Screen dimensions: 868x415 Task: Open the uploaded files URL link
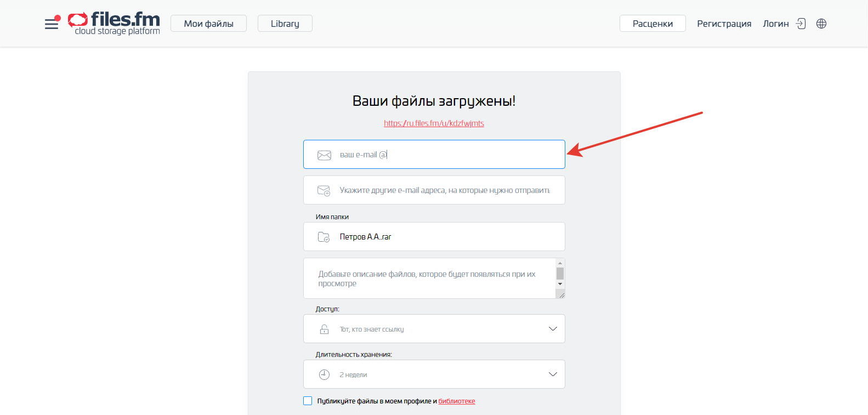[x=434, y=123]
